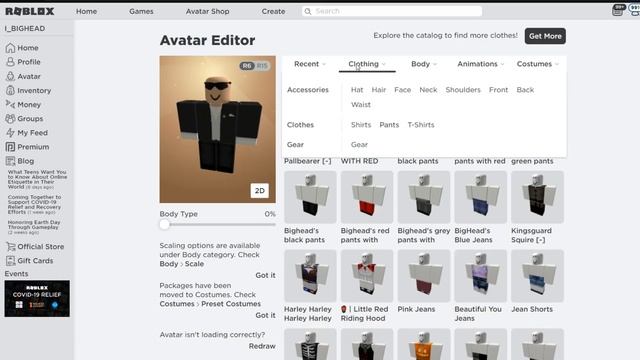Select T-Shirts under Clothes
640x360 pixels.
tap(421, 125)
